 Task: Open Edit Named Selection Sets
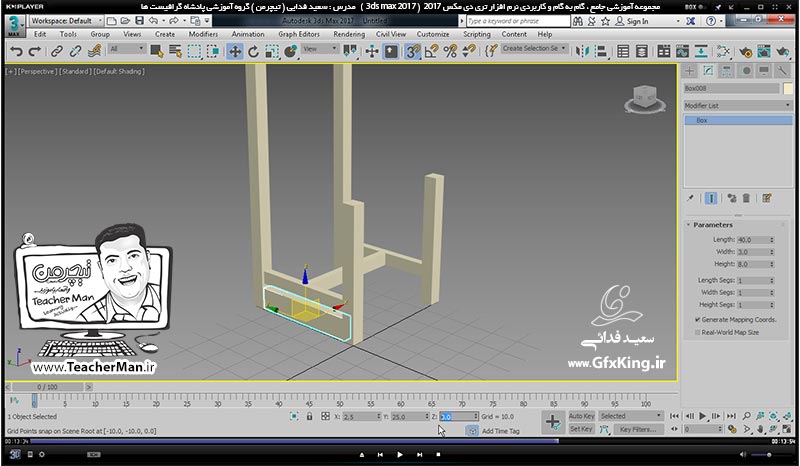[x=491, y=51]
